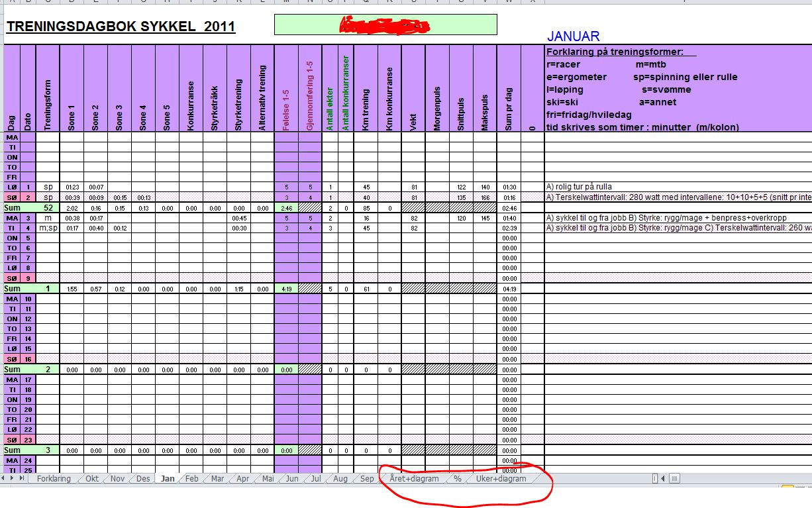The width and height of the screenshot is (812, 508).
Task: Select the JANUAR heading cell
Action: 573,36
